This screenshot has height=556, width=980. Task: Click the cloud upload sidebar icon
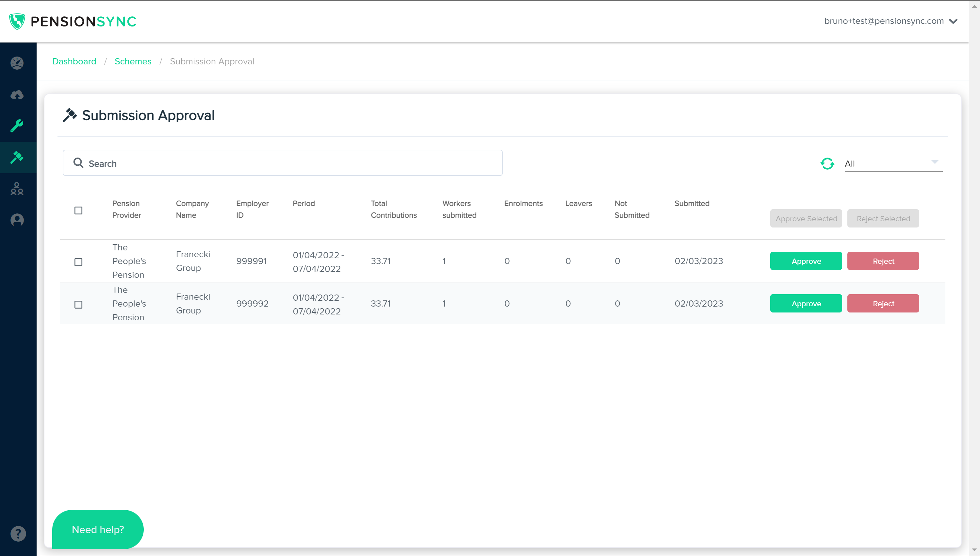pos(17,94)
